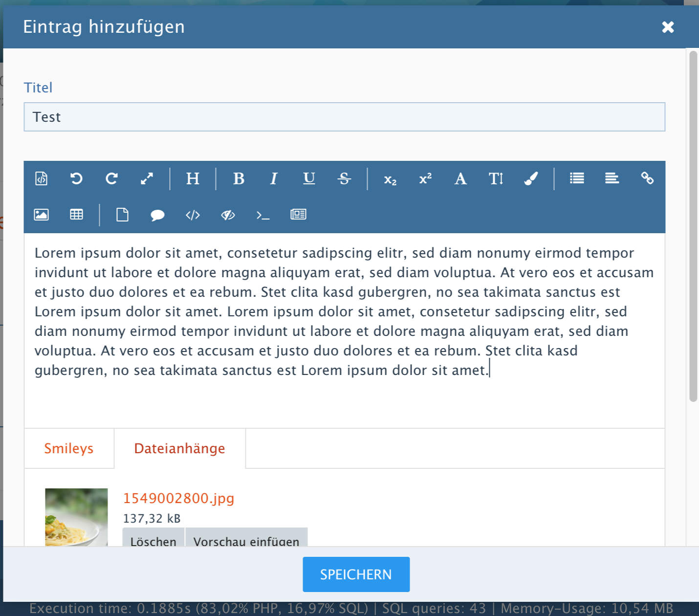Open the font family dropdown
The height and width of the screenshot is (616, 699).
pos(460,178)
